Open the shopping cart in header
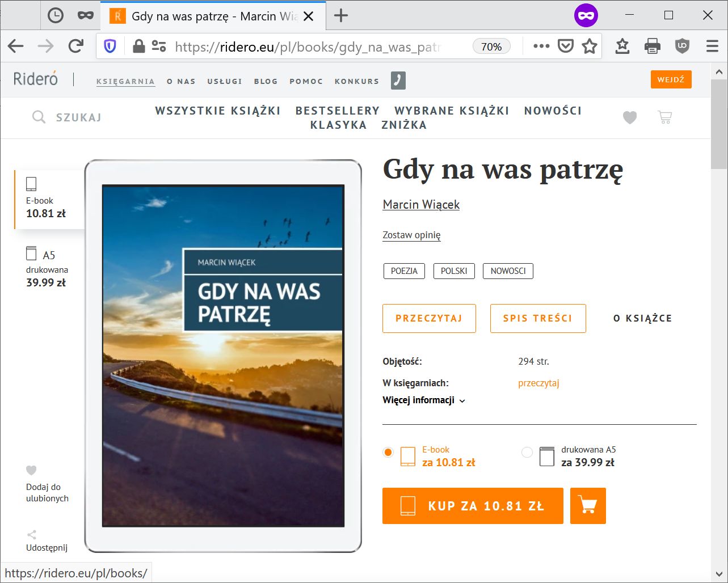Image resolution: width=728 pixels, height=583 pixels. [x=664, y=117]
